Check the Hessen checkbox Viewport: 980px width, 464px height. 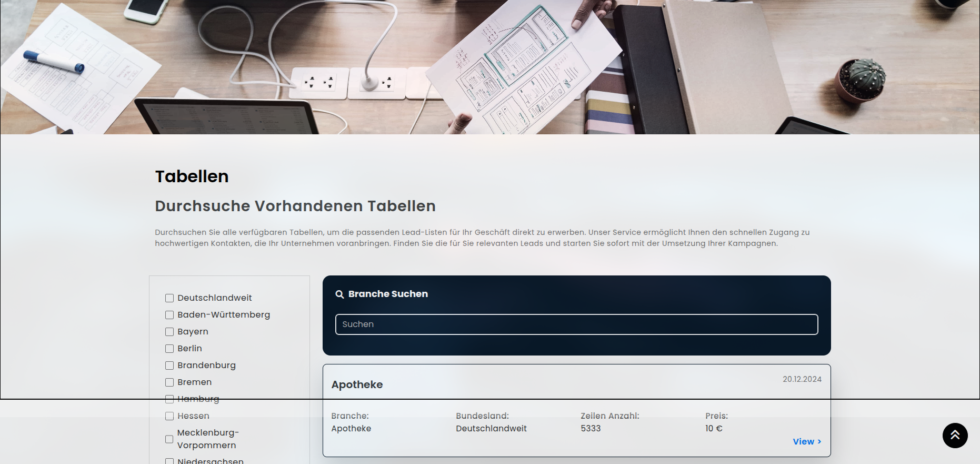point(169,416)
